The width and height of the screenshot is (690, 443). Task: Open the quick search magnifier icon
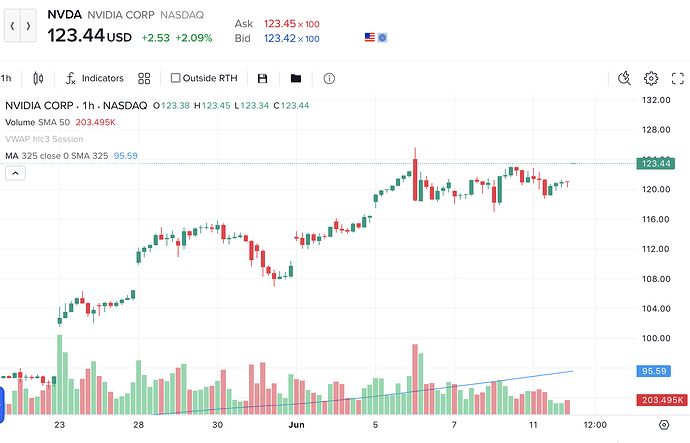click(x=624, y=78)
